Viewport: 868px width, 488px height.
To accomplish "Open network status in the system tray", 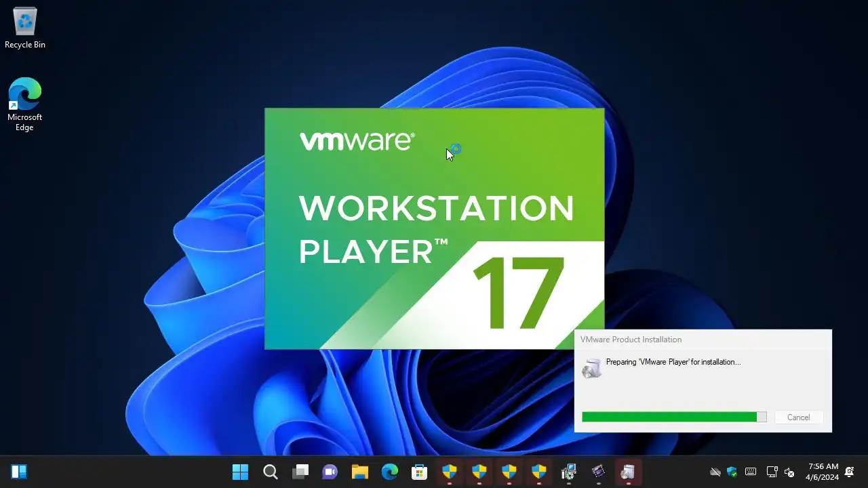I will click(772, 472).
